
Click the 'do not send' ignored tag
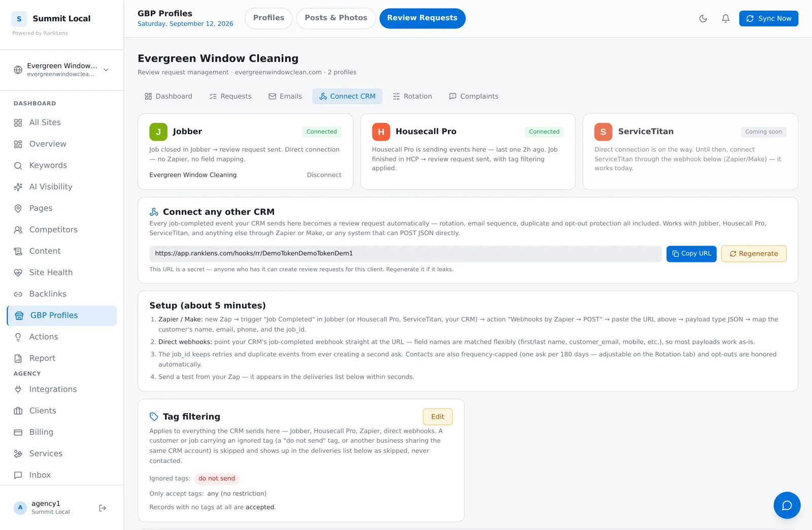[217, 479]
